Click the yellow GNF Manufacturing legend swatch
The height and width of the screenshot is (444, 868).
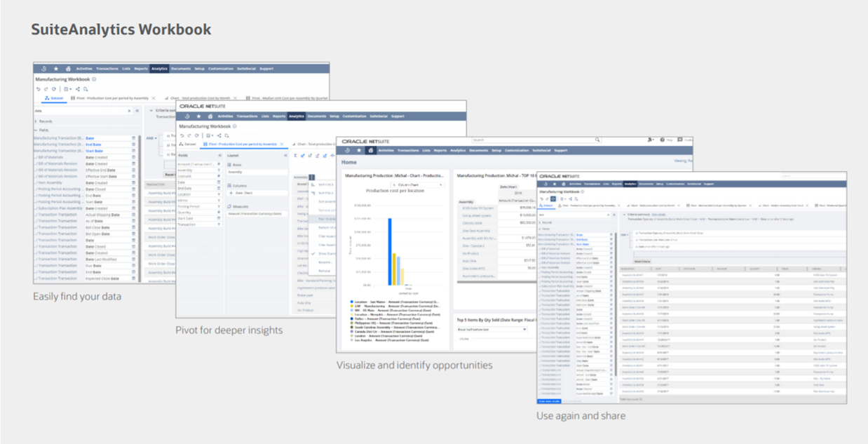(352, 306)
